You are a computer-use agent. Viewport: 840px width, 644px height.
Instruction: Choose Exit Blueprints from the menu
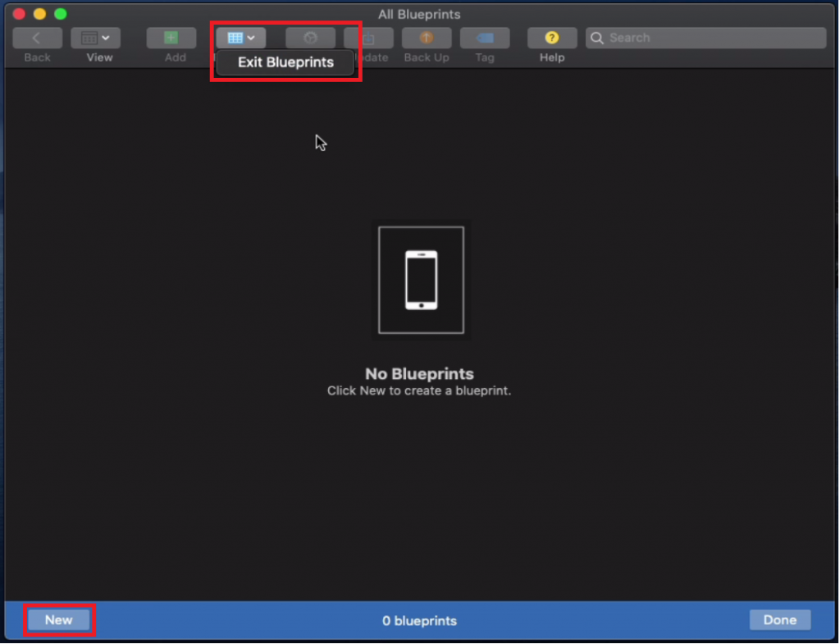pos(285,62)
